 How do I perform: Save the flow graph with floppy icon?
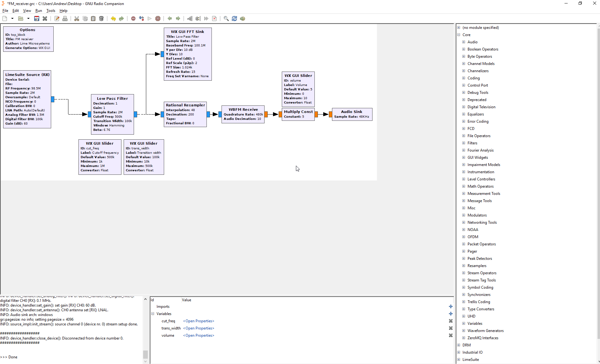37,19
